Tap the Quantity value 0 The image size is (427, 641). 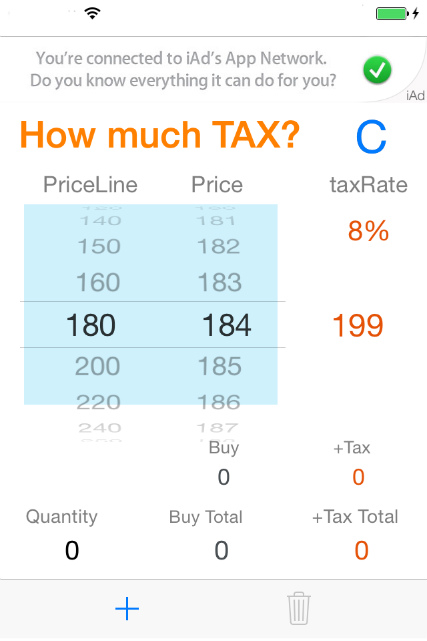coord(72,551)
